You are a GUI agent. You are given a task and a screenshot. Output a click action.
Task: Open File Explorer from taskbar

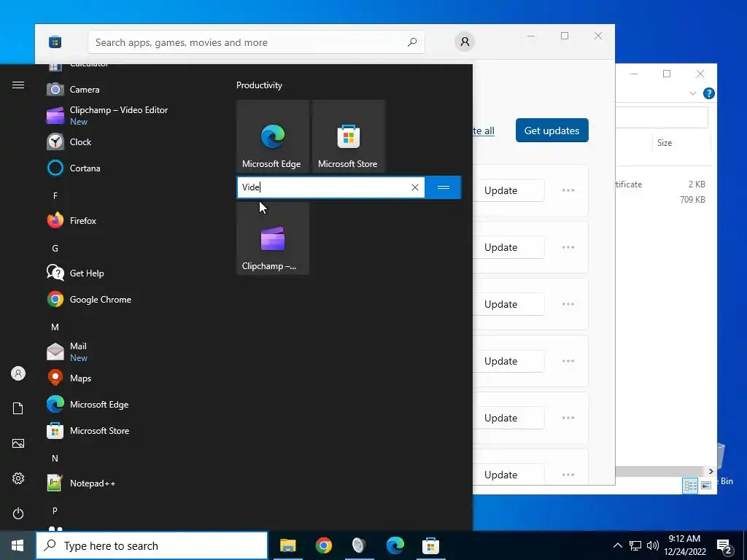[x=287, y=545]
